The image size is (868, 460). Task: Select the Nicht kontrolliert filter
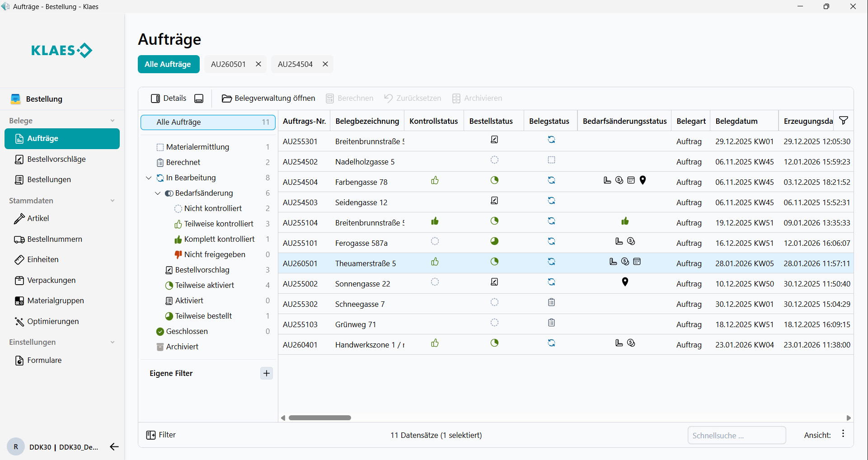pyautogui.click(x=213, y=208)
